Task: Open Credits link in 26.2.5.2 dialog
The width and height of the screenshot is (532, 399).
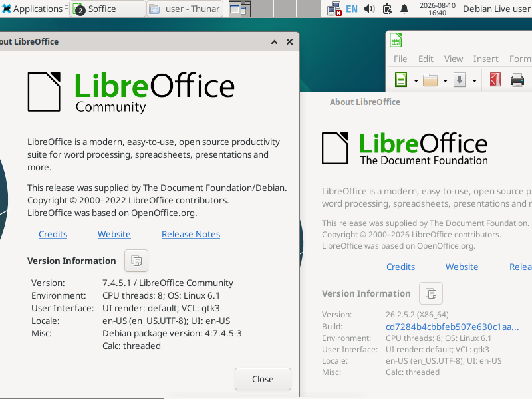Action: tap(401, 267)
